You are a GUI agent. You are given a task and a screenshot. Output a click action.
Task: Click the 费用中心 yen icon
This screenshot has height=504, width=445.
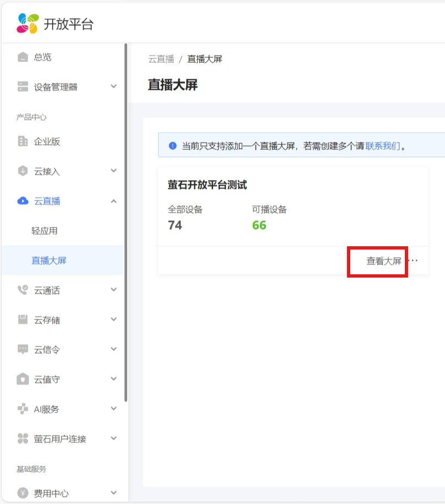(23, 493)
